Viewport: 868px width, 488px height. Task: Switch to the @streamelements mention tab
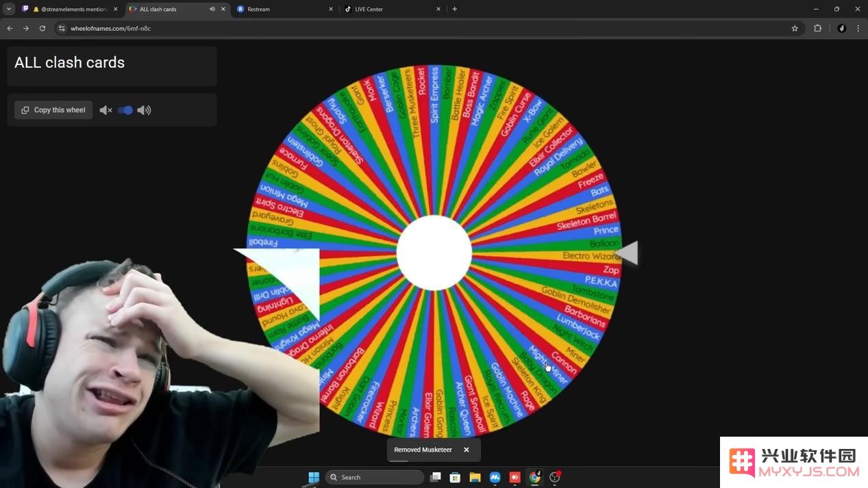coord(69,9)
